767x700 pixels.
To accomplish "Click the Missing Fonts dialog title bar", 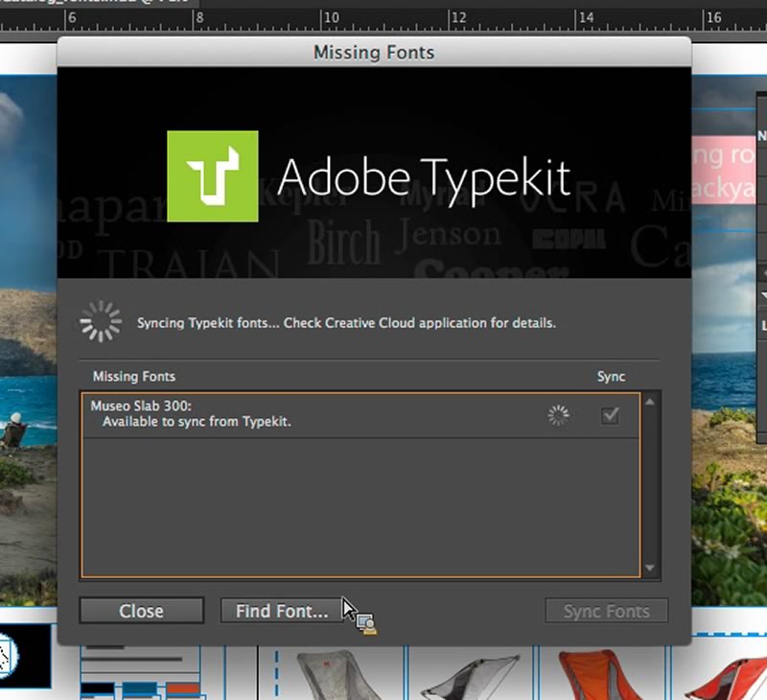I will tap(374, 52).
